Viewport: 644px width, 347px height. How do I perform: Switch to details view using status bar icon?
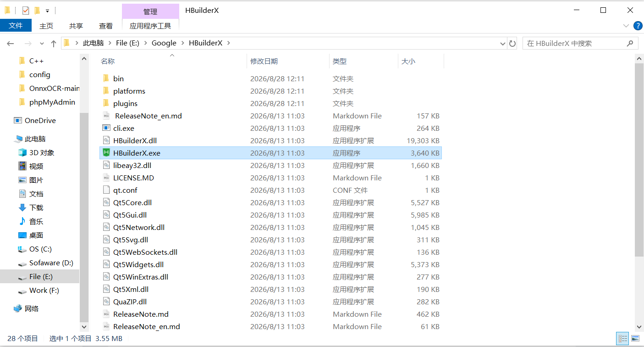623,339
